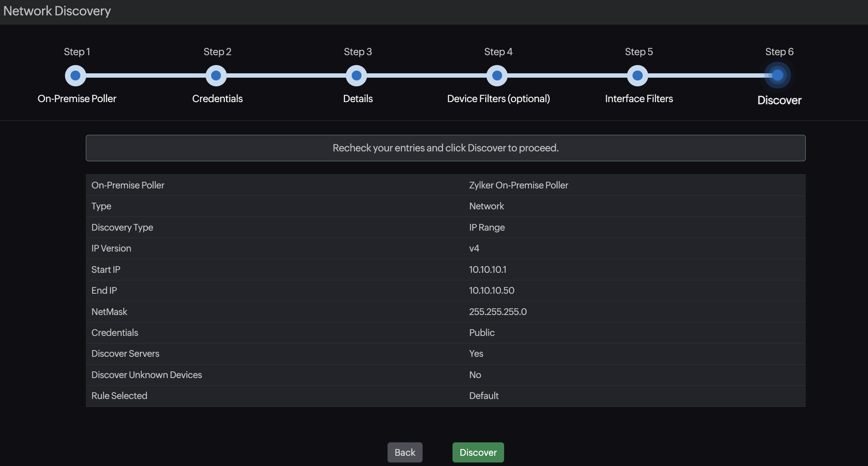868x466 pixels.
Task: Select the Zylker On-Premise Poller value row
Action: point(518,185)
